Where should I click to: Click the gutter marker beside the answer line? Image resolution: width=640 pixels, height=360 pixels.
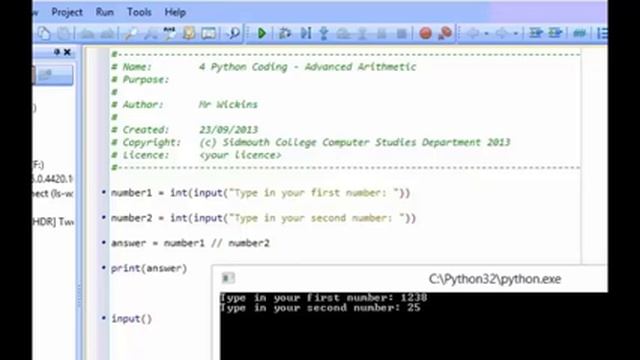[104, 242]
